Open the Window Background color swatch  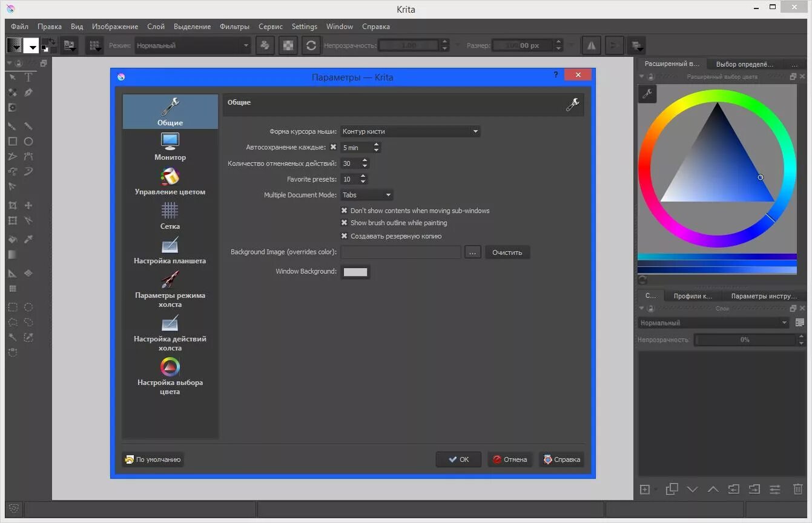tap(355, 272)
